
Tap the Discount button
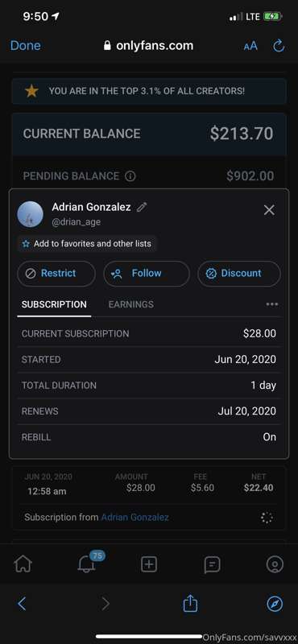pyautogui.click(x=239, y=274)
